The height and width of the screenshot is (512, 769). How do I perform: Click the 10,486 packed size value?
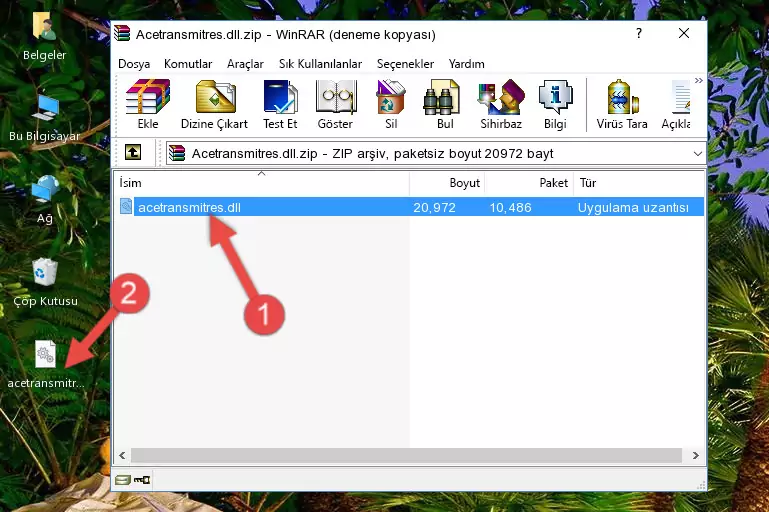[x=510, y=207]
